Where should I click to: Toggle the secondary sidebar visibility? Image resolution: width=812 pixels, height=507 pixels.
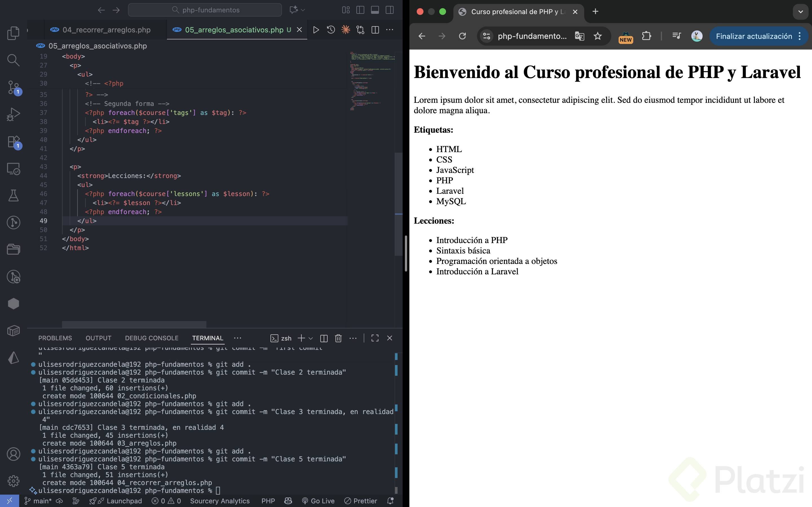coord(390,10)
